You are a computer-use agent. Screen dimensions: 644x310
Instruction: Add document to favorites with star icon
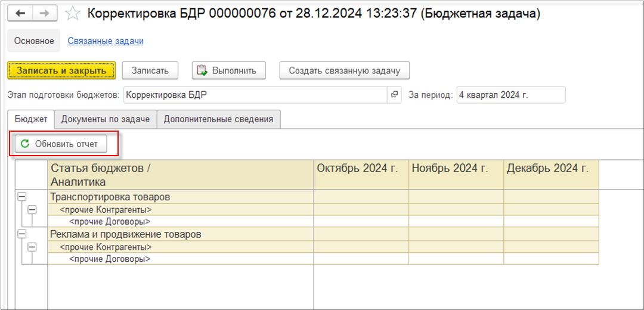click(x=72, y=14)
